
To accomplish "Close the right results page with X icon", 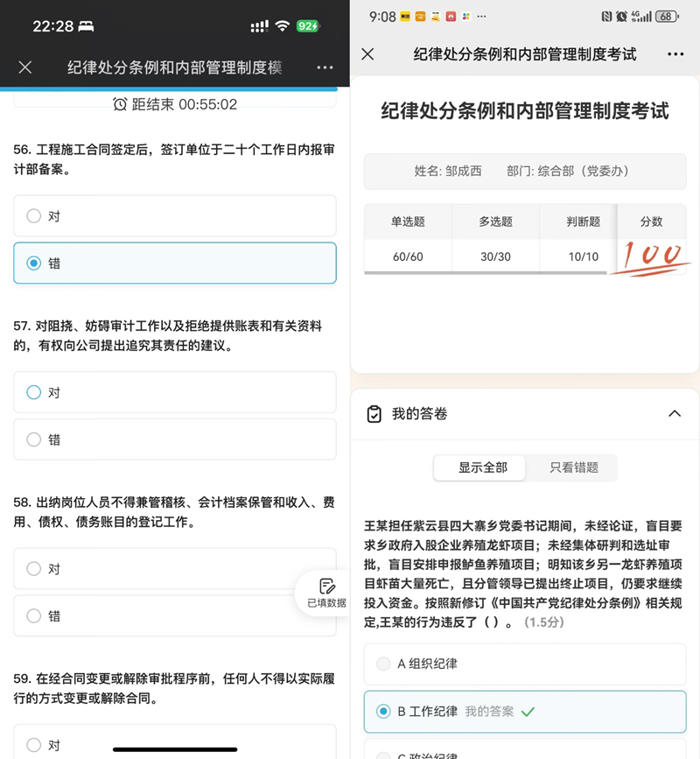I will [367, 53].
